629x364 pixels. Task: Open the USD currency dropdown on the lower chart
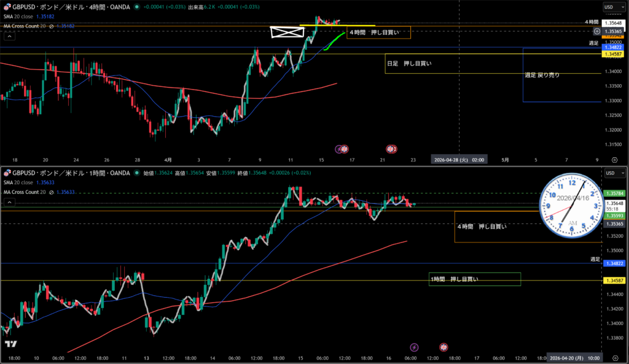click(x=611, y=173)
